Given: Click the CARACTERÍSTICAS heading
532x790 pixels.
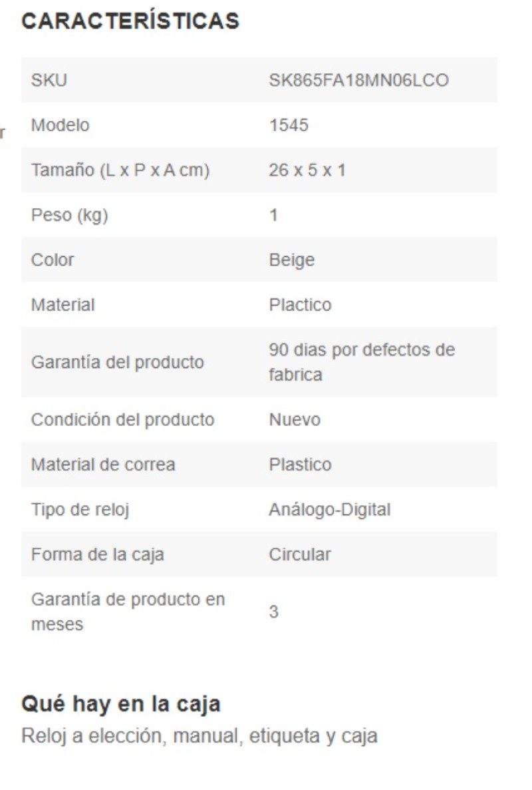Looking at the screenshot, I should pyautogui.click(x=130, y=21).
